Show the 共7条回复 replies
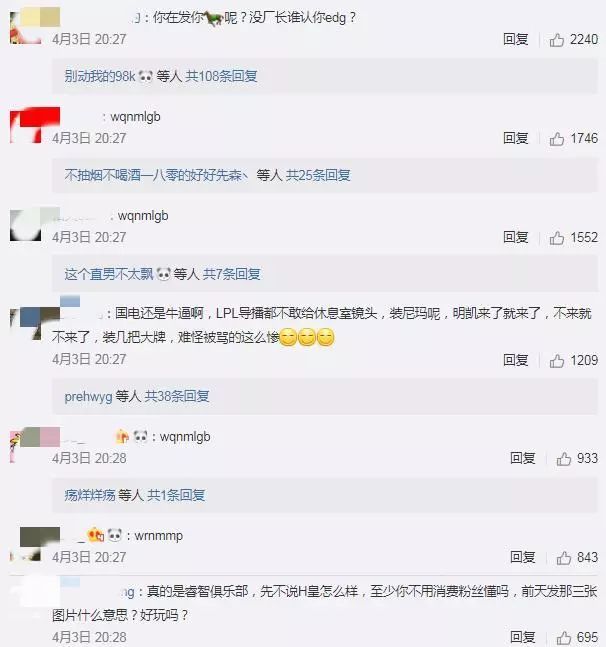This screenshot has width=606, height=647. [231, 274]
